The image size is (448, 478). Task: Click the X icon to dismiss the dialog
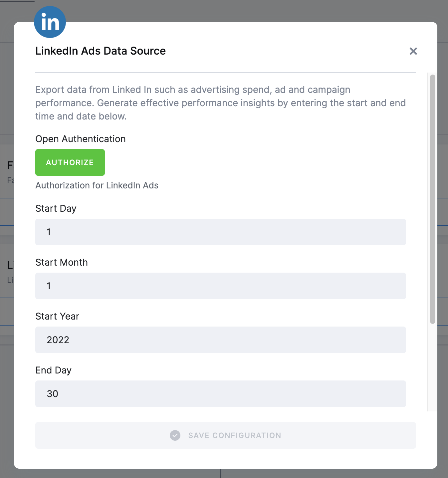pos(413,51)
